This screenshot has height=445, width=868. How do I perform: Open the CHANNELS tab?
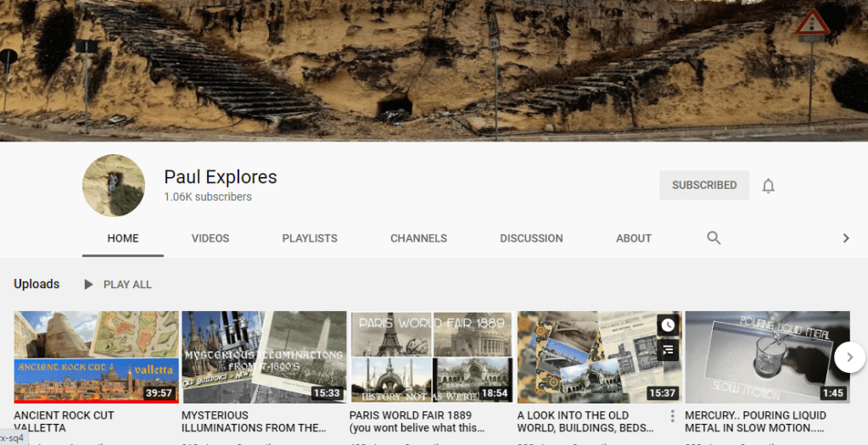(x=418, y=238)
